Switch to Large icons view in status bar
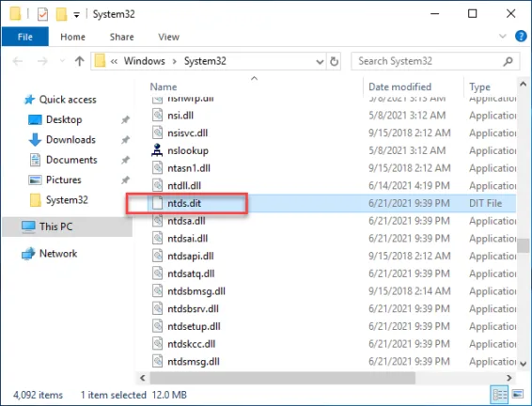Image resolution: width=532 pixels, height=406 pixels. pyautogui.click(x=517, y=395)
